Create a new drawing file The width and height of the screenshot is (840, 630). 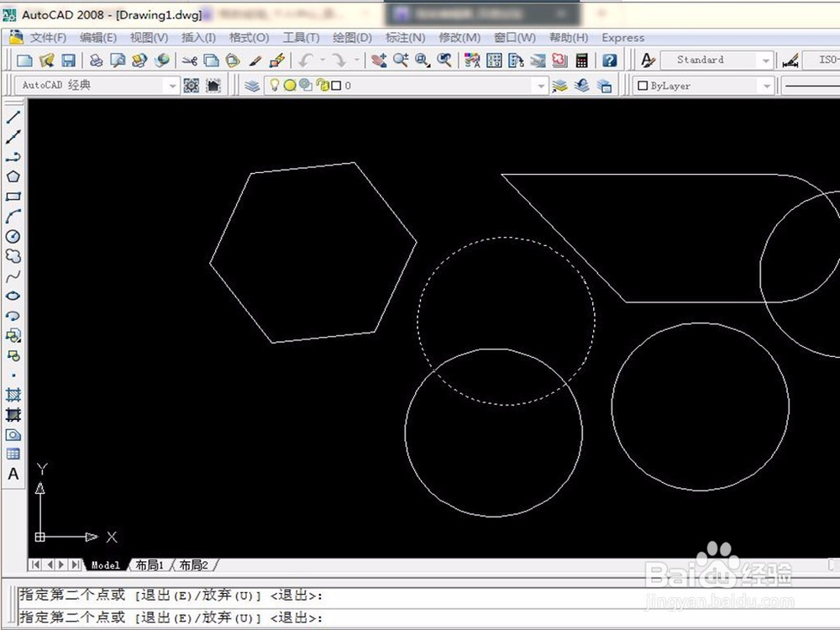[x=24, y=60]
